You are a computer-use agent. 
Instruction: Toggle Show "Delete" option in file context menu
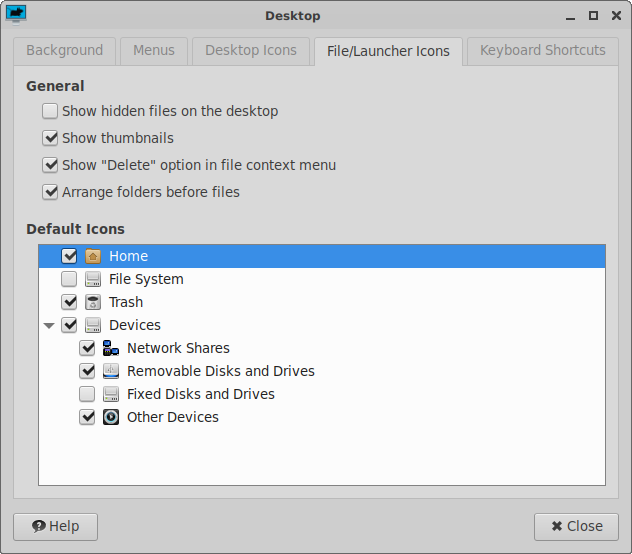click(50, 165)
